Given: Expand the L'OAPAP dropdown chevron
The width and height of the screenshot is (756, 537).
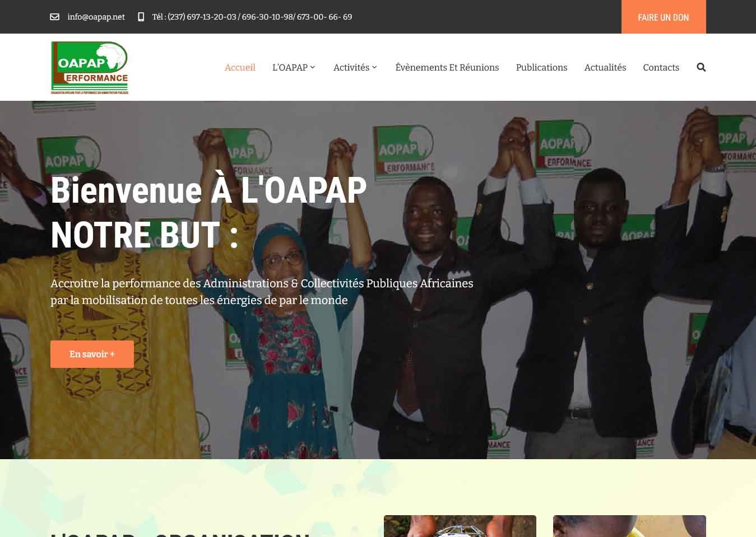Looking at the screenshot, I should (x=313, y=67).
